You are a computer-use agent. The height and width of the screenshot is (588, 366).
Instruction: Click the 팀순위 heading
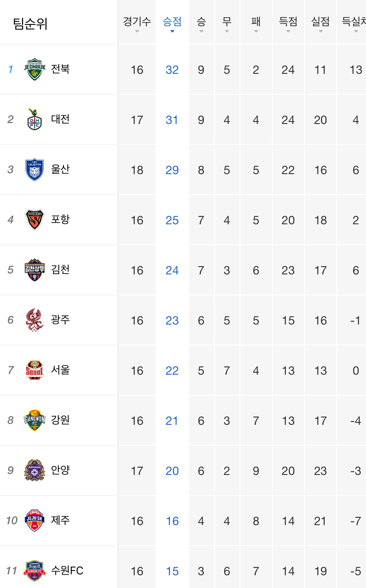(x=30, y=23)
